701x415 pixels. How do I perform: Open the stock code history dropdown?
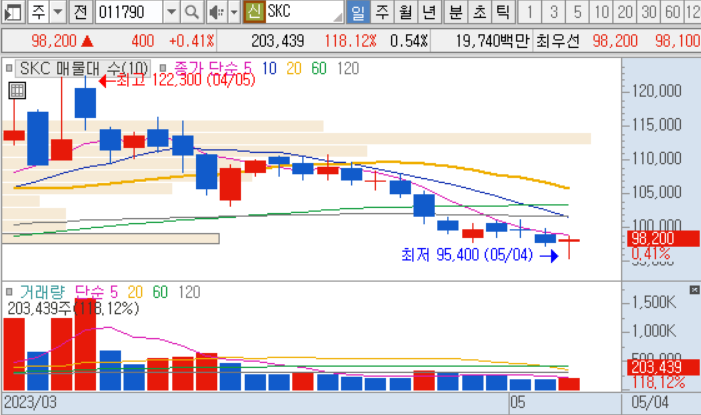tap(171, 12)
